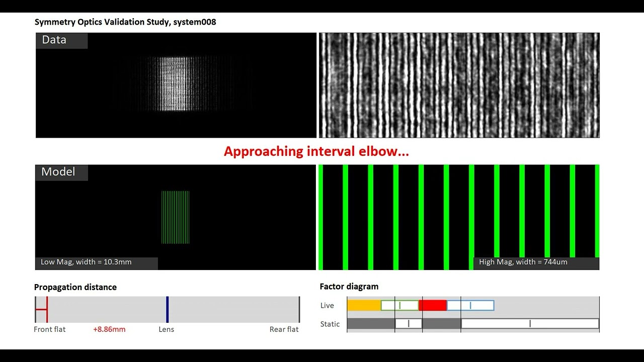644x362 pixels.
Task: Click the 'Symmetry Optics Validation Study, system008' title
Action: click(x=125, y=22)
